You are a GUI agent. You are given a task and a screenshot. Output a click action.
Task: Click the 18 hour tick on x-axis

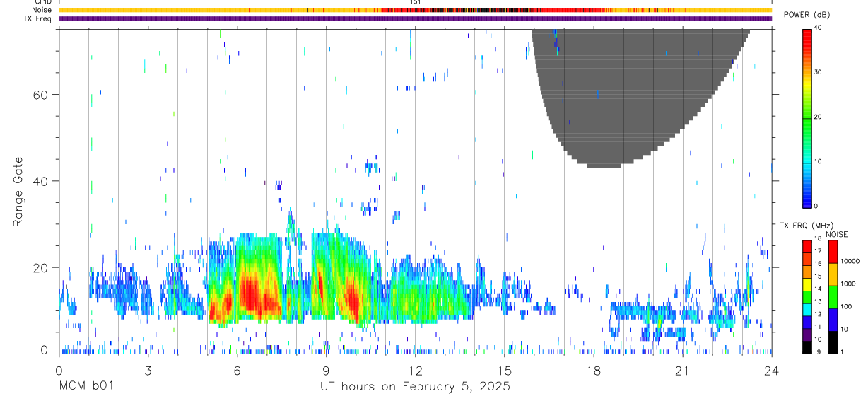click(594, 369)
